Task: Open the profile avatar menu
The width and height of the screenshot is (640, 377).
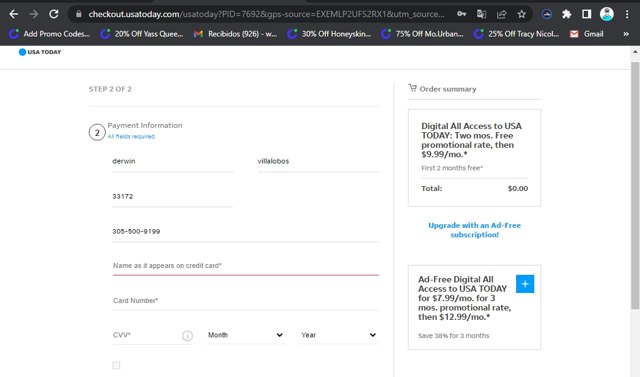Action: (607, 14)
